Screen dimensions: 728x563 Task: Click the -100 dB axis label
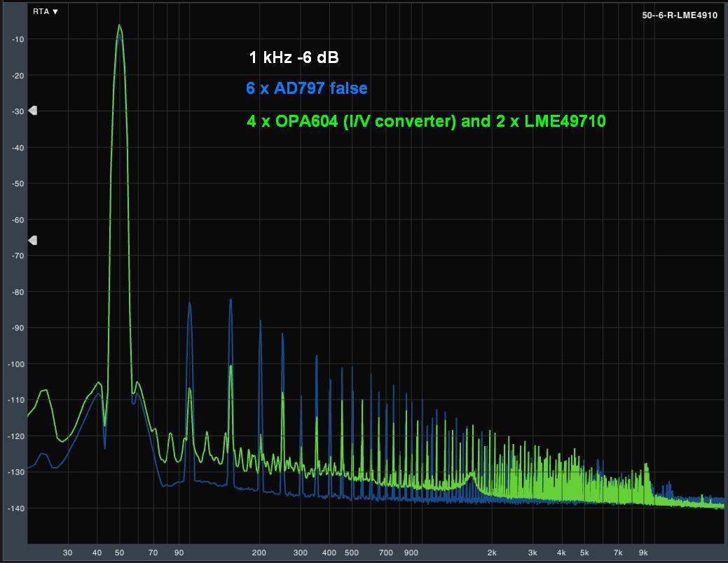16,364
